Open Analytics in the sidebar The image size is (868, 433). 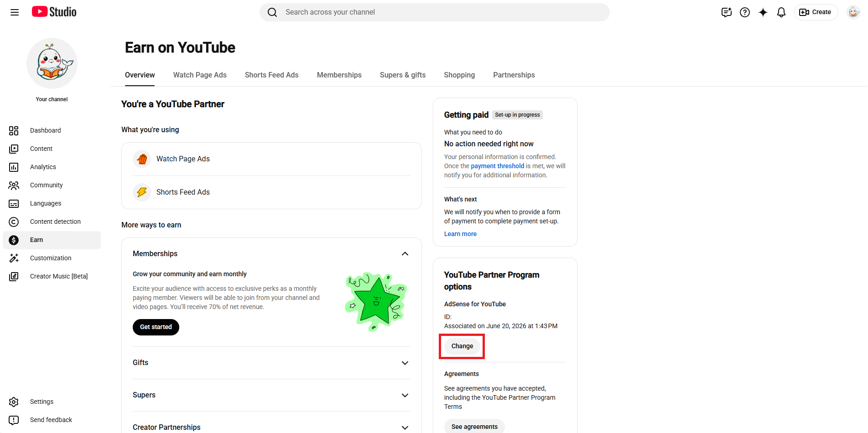pyautogui.click(x=52, y=167)
